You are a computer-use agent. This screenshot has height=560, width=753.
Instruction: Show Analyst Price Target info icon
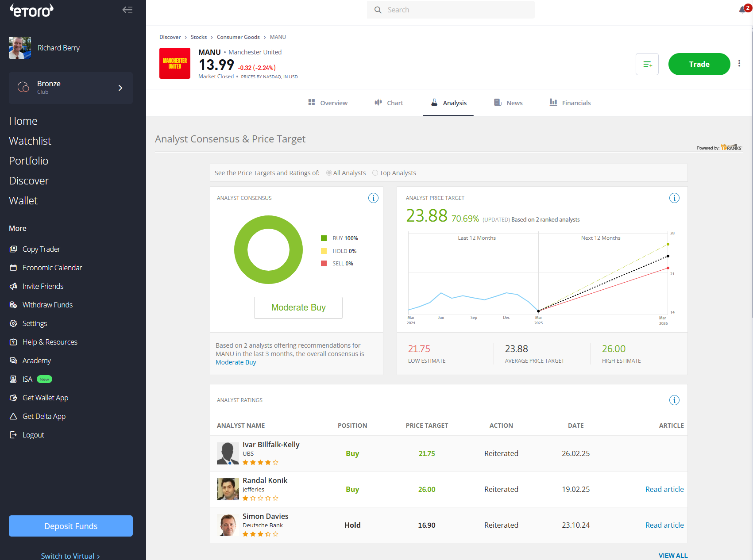(674, 198)
